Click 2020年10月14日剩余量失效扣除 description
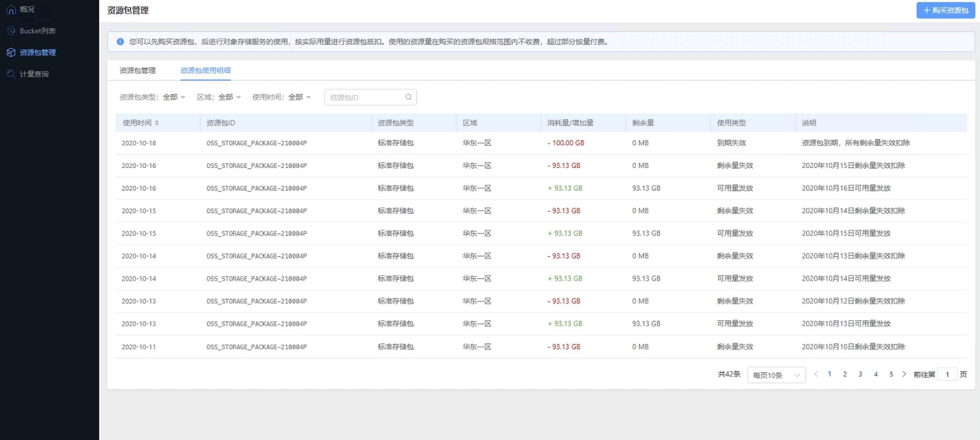Screen dimensions: 980x440 [853, 211]
